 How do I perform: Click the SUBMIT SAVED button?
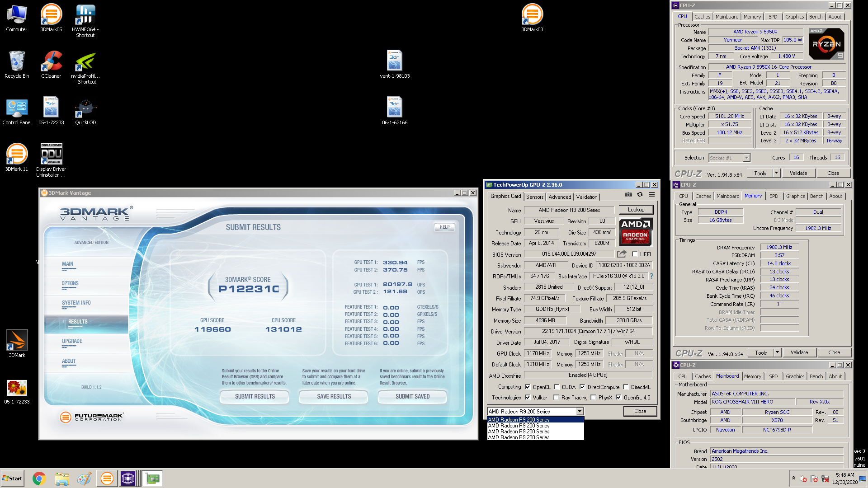(412, 396)
